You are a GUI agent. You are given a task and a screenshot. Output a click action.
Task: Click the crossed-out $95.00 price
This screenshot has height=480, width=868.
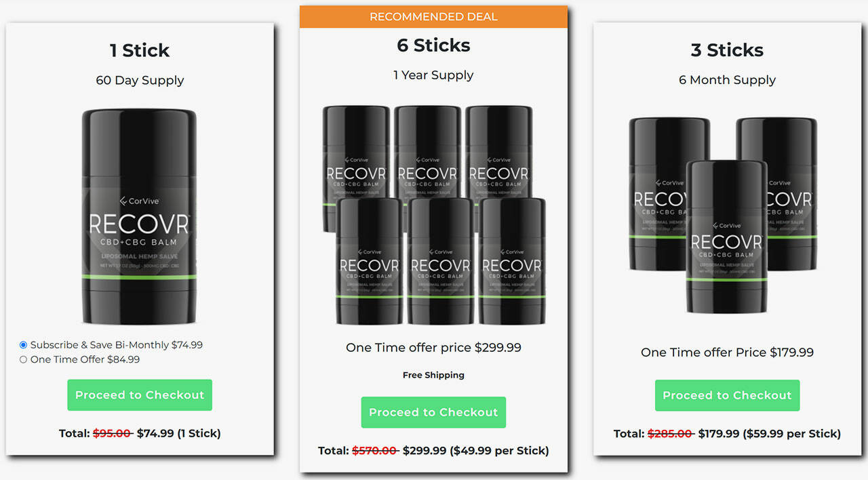coord(112,433)
